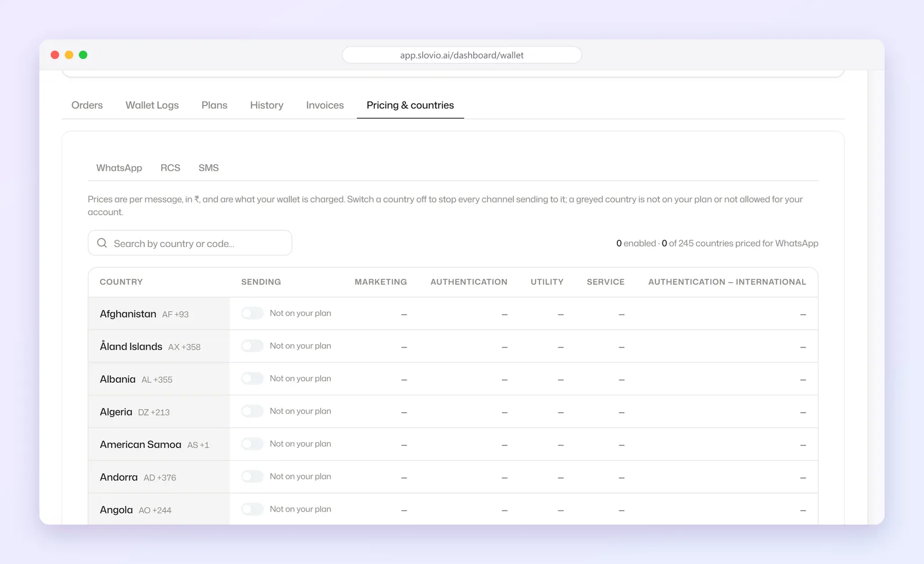Click the SERVICE column header

(x=606, y=282)
